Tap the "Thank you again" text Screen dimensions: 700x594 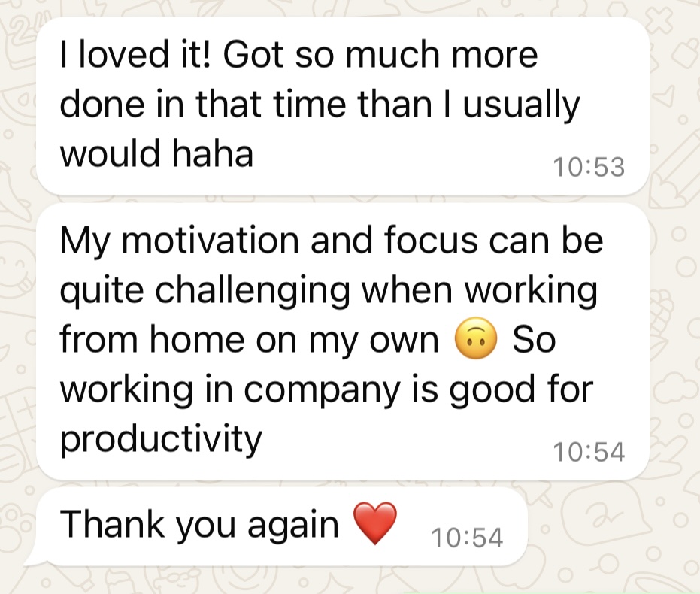[x=200, y=523]
